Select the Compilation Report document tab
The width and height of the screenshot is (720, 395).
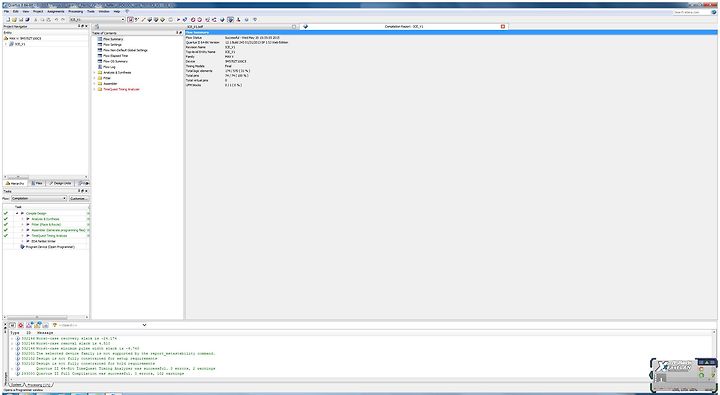(404, 27)
